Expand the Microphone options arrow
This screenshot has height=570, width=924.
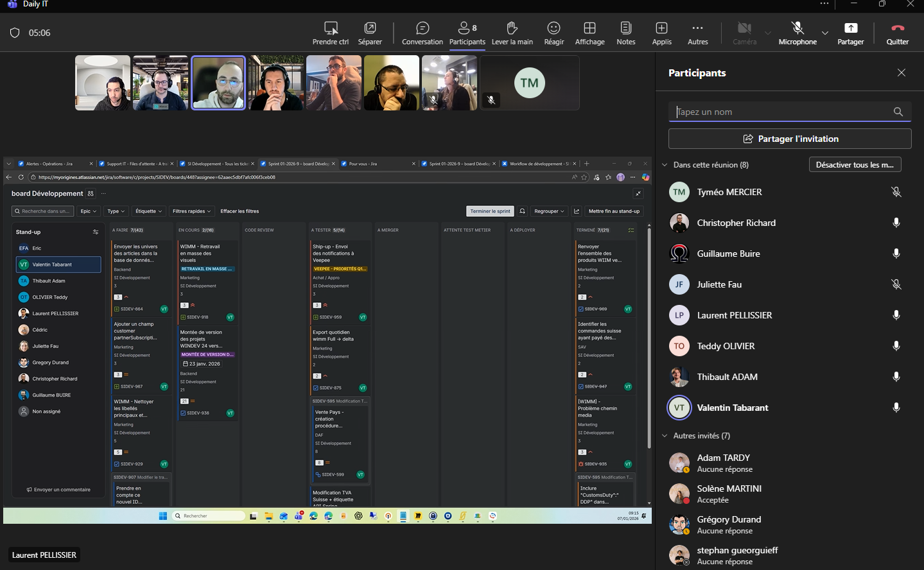pyautogui.click(x=825, y=33)
